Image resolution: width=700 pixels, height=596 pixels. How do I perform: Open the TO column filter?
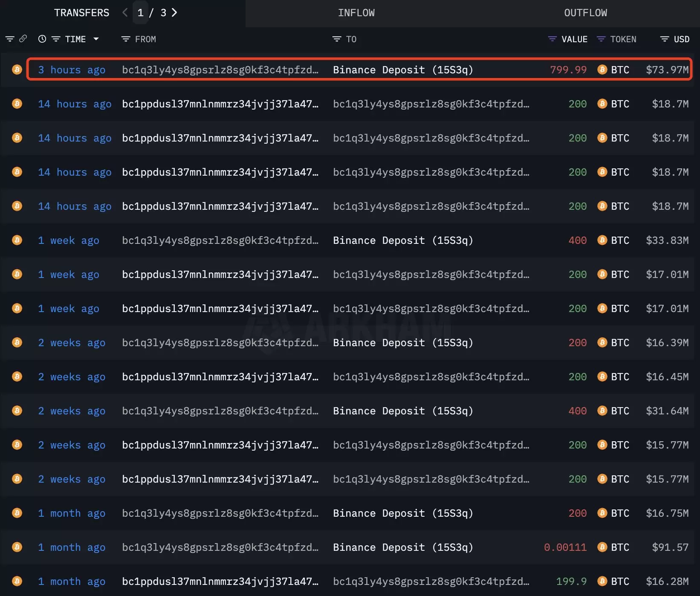336,39
